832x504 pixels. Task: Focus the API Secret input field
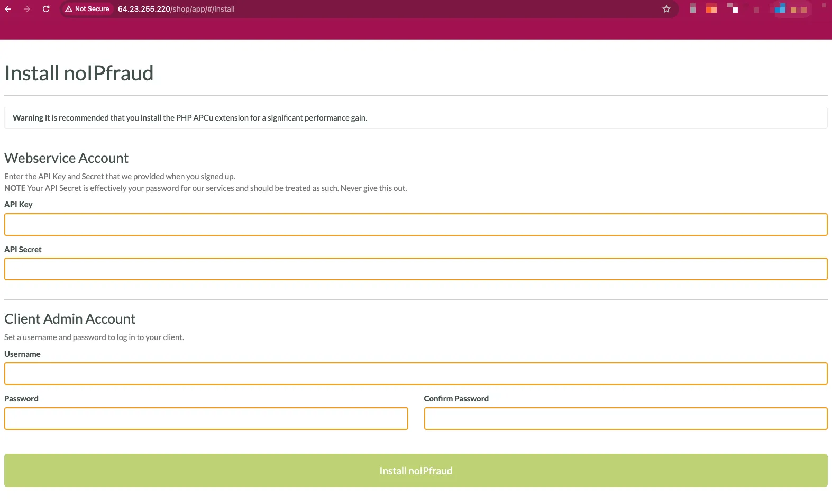pos(416,269)
